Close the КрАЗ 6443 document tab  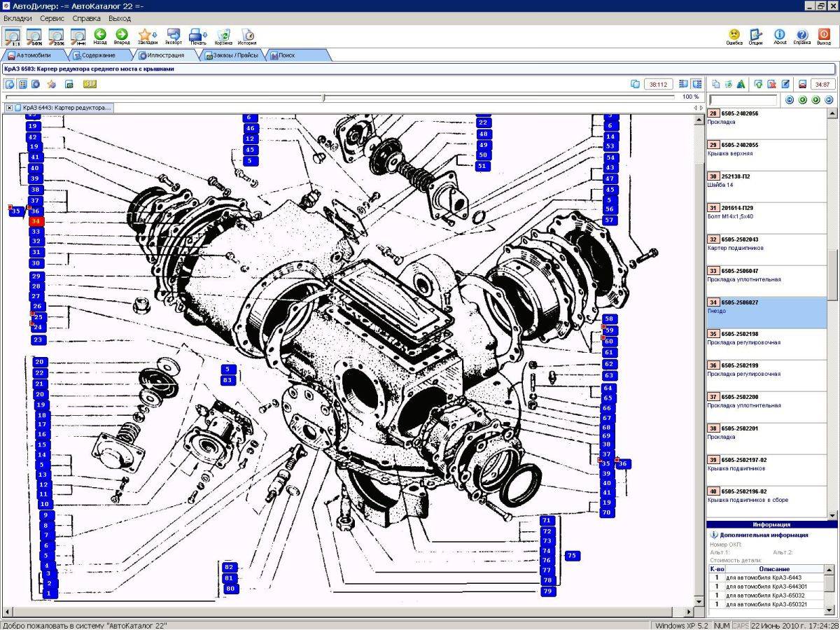pos(9,108)
